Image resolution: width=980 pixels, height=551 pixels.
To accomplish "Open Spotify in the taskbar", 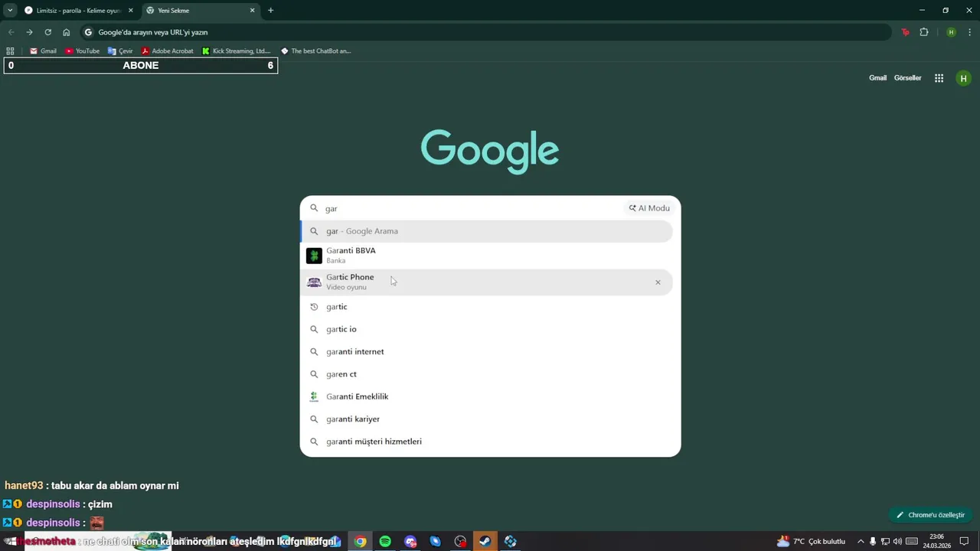I will click(x=385, y=541).
